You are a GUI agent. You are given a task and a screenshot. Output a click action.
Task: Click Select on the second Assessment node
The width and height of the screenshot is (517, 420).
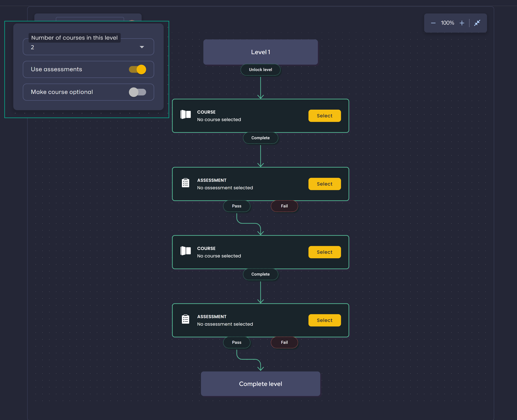[x=324, y=320]
